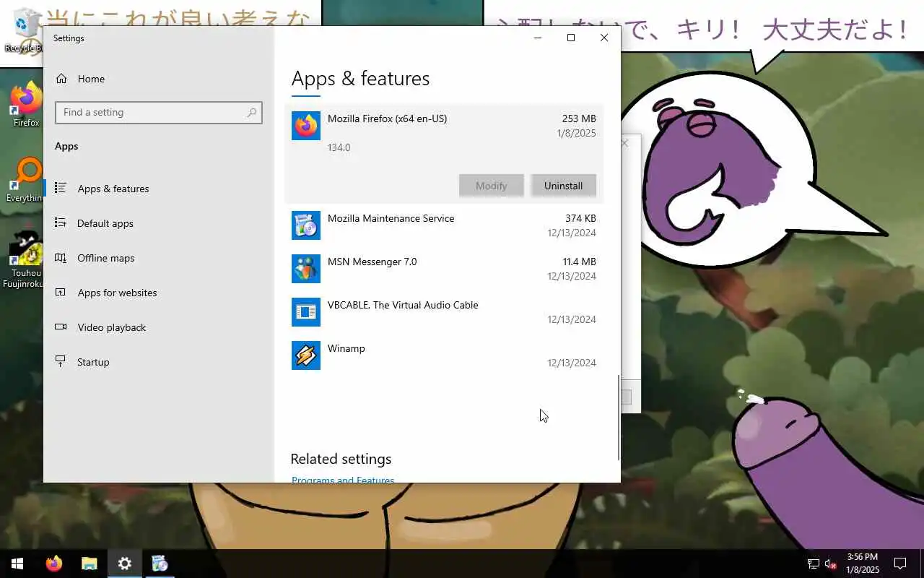
Task: Click the Video playback sidebar icon
Action: click(x=61, y=327)
